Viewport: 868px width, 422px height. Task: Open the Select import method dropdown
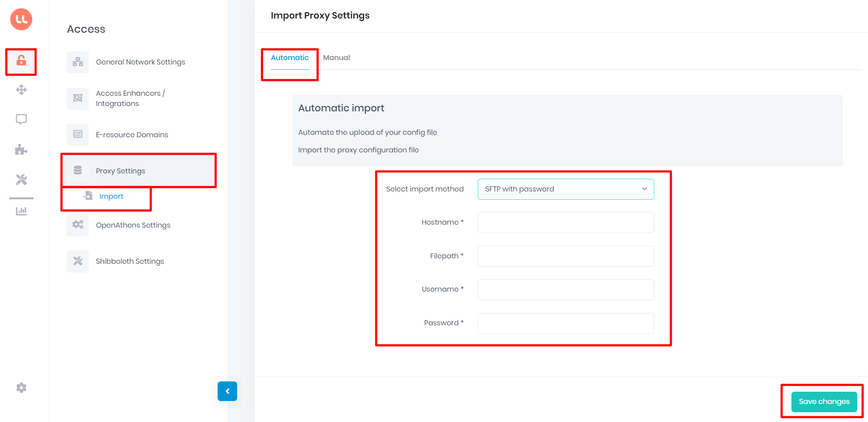(x=566, y=189)
